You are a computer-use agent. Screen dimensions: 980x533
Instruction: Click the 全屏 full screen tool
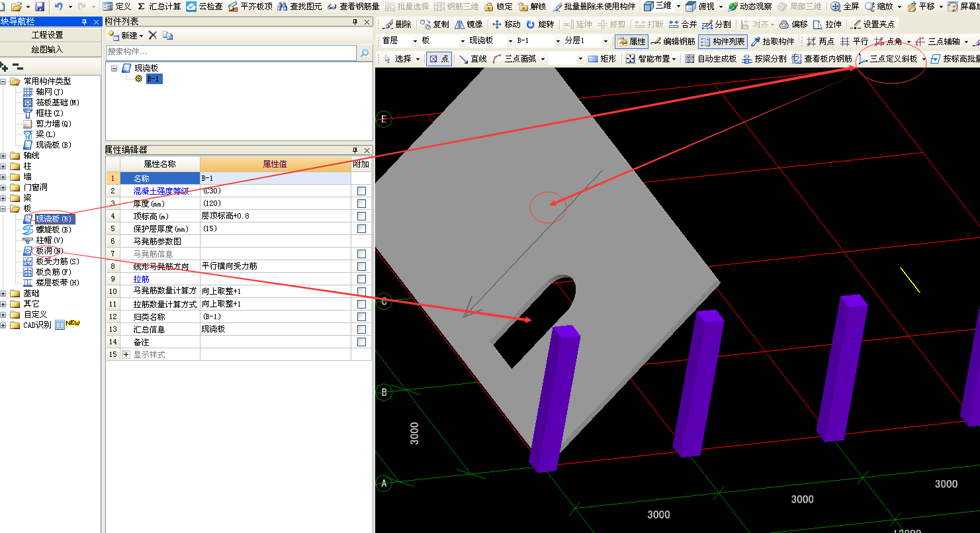click(845, 6)
